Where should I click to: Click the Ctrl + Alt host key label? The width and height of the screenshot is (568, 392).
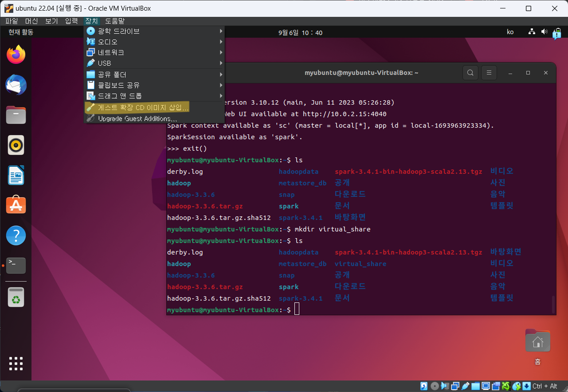point(545,386)
